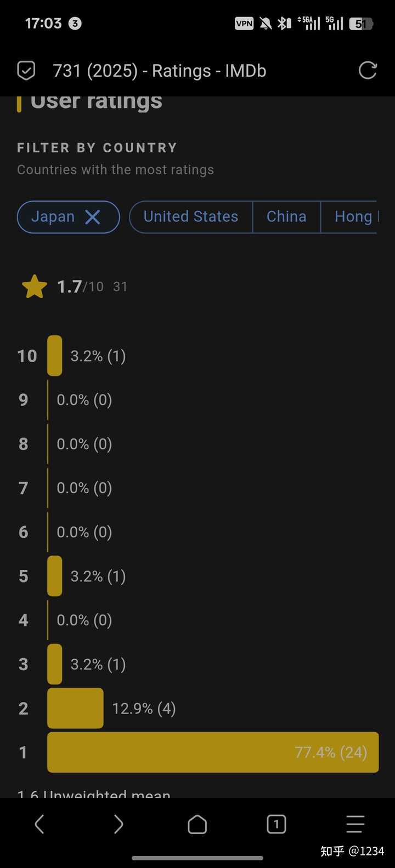Tap the VPN status bar icon
This screenshot has width=395, height=868.
tap(244, 24)
